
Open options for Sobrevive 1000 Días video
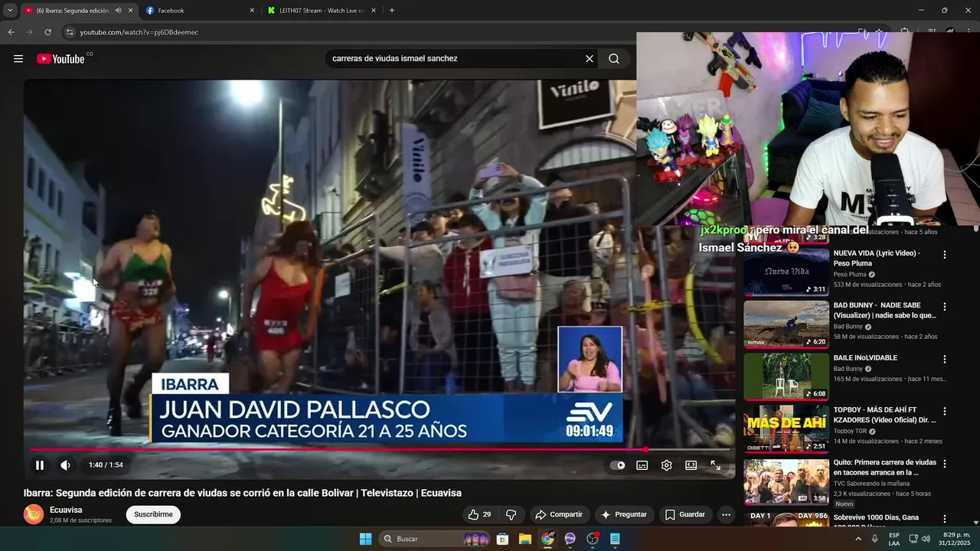tap(945, 520)
